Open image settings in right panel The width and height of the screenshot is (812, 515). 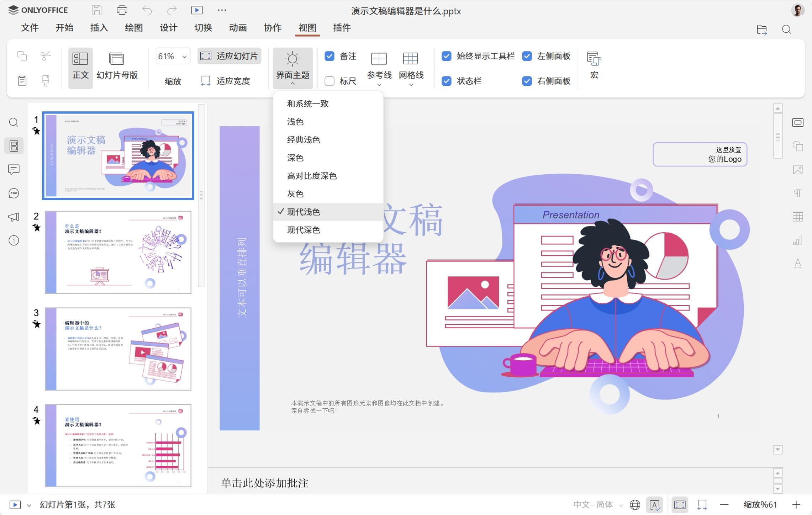(x=798, y=170)
